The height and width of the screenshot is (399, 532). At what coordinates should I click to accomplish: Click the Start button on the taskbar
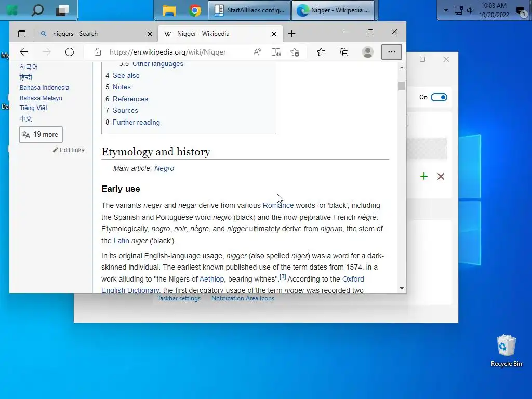[x=12, y=10]
